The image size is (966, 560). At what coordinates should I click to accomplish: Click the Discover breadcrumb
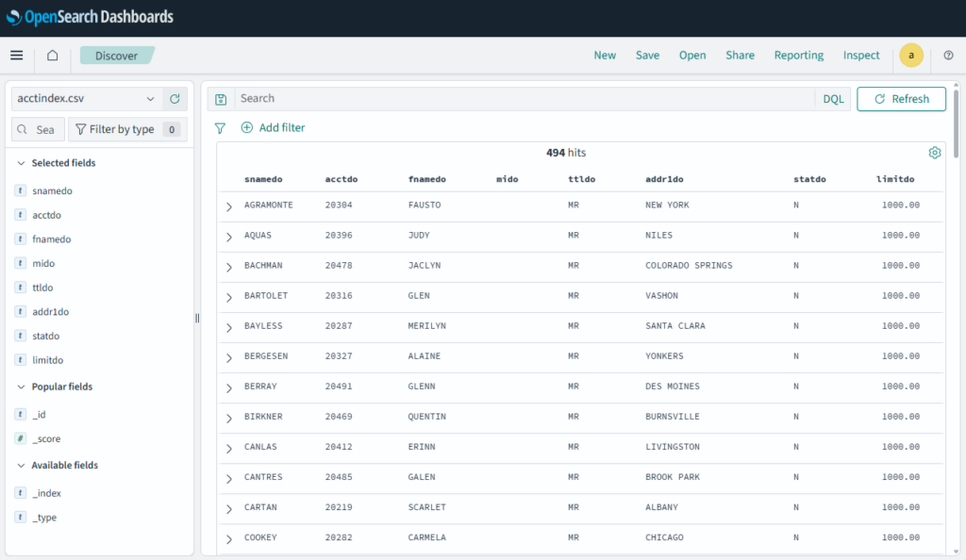pos(116,56)
